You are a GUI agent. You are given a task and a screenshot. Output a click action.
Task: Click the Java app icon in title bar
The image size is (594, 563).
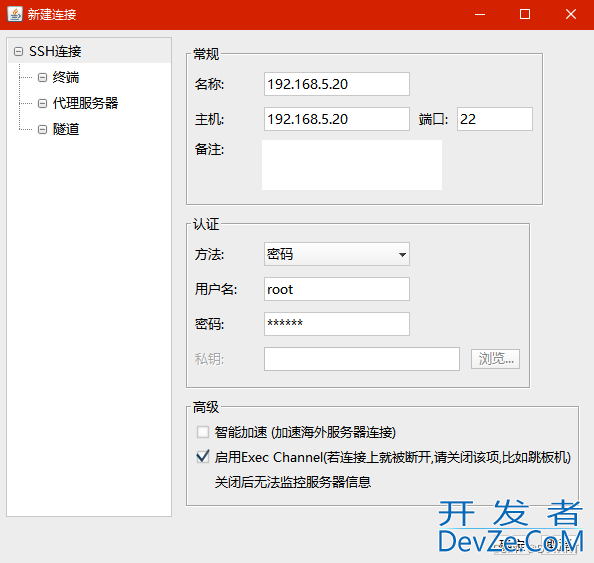coord(15,14)
